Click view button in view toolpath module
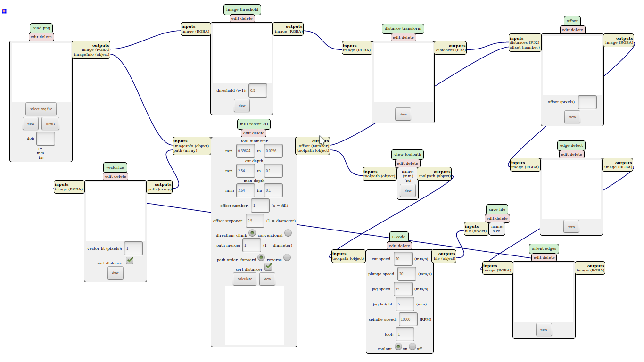Viewport: 644px width, 362px height. click(x=408, y=190)
